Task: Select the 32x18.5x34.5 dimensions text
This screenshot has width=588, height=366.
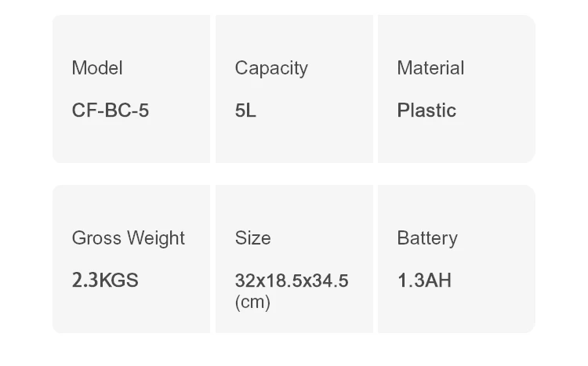Action: pyautogui.click(x=292, y=281)
